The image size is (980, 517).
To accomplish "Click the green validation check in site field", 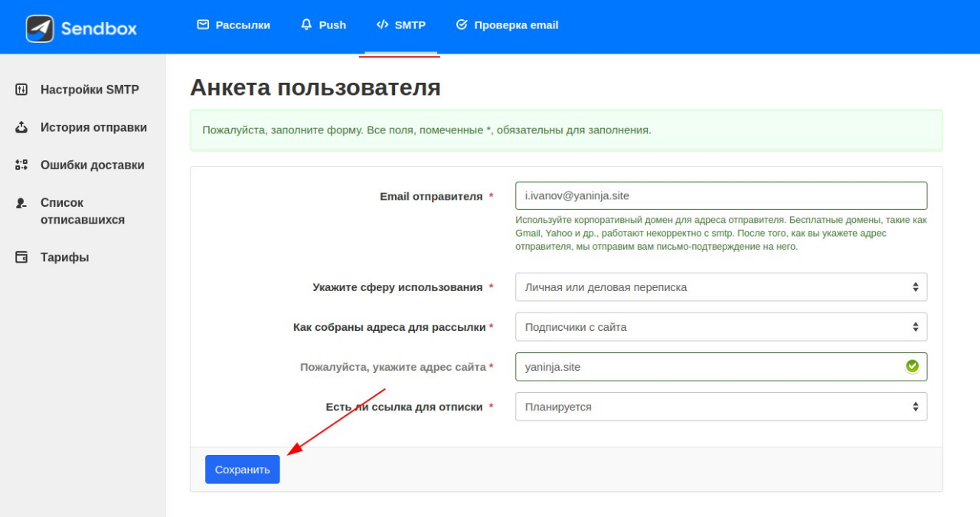I will coord(912,367).
